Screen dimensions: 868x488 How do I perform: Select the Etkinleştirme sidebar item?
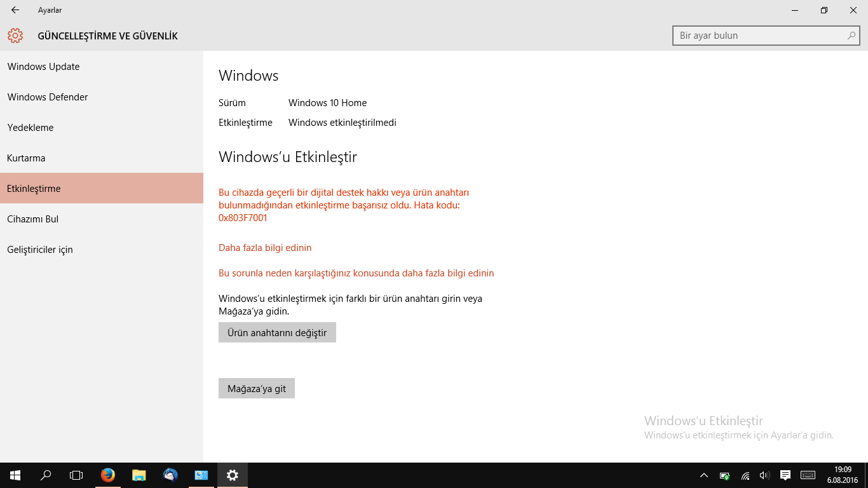click(102, 188)
